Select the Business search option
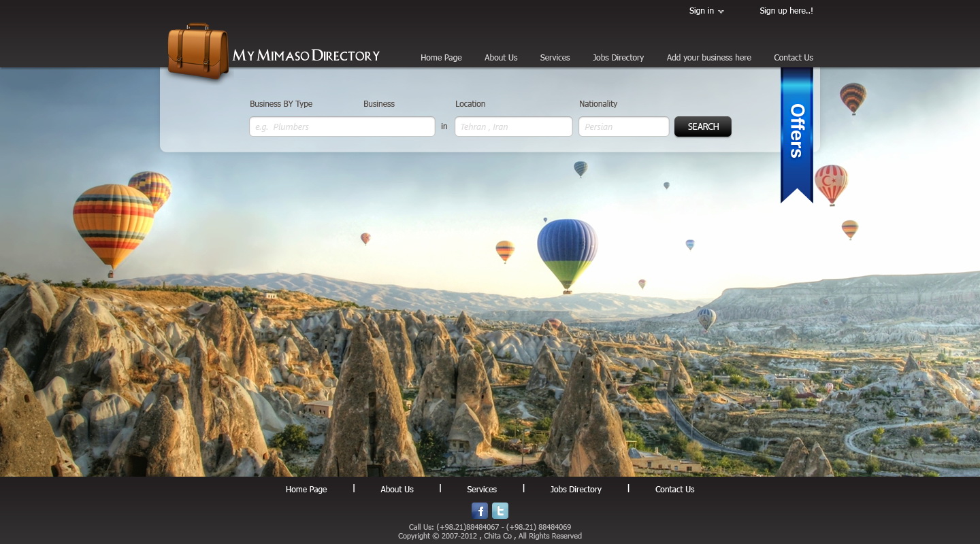This screenshot has height=544, width=980. (x=379, y=104)
